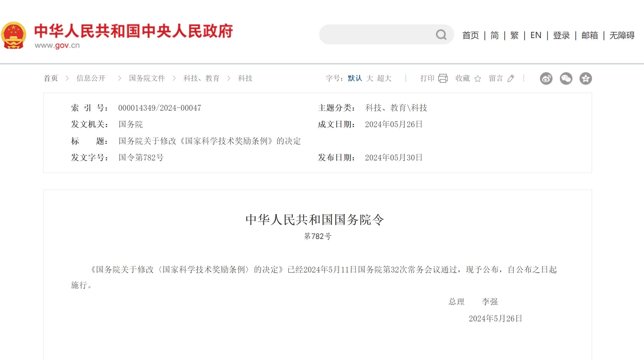Set font size to 大
Screen dimensions: 644x360
(369, 78)
